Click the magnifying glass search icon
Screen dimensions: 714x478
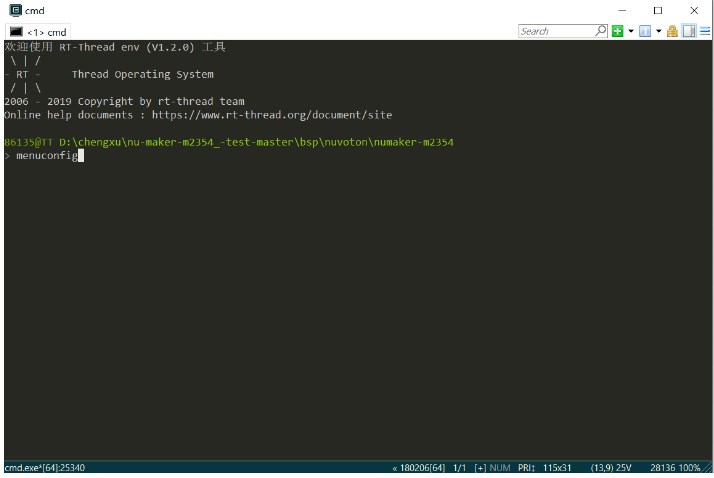tap(601, 31)
